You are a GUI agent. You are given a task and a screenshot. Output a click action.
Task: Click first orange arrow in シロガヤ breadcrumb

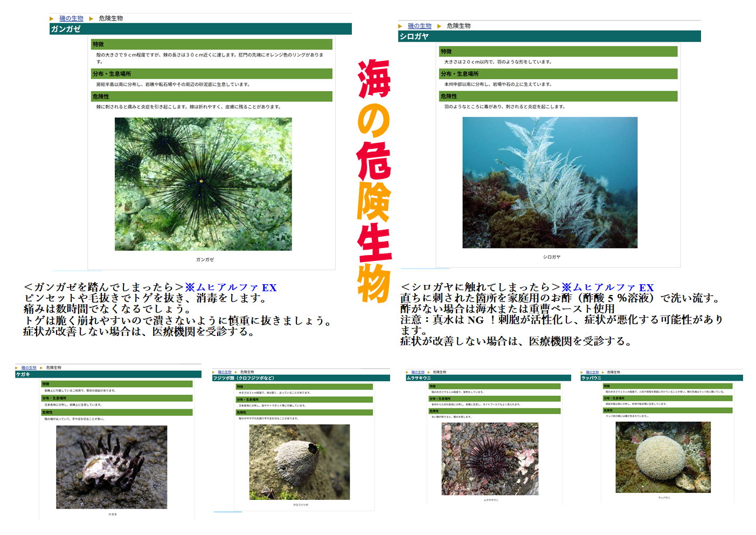[400, 26]
